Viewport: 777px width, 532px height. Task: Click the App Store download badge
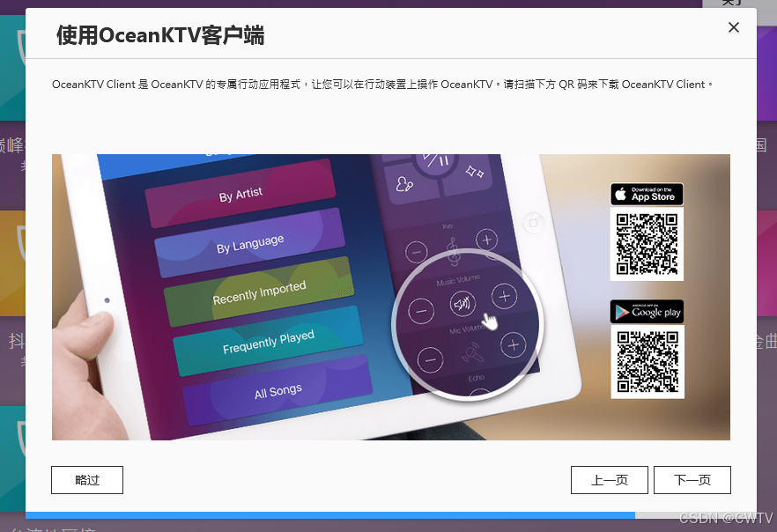point(647,194)
